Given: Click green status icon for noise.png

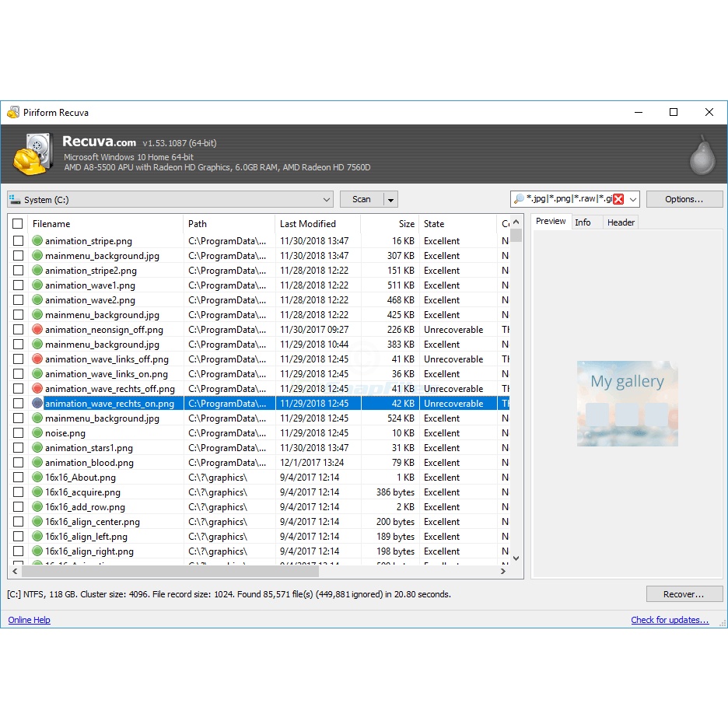Looking at the screenshot, I should [37, 433].
